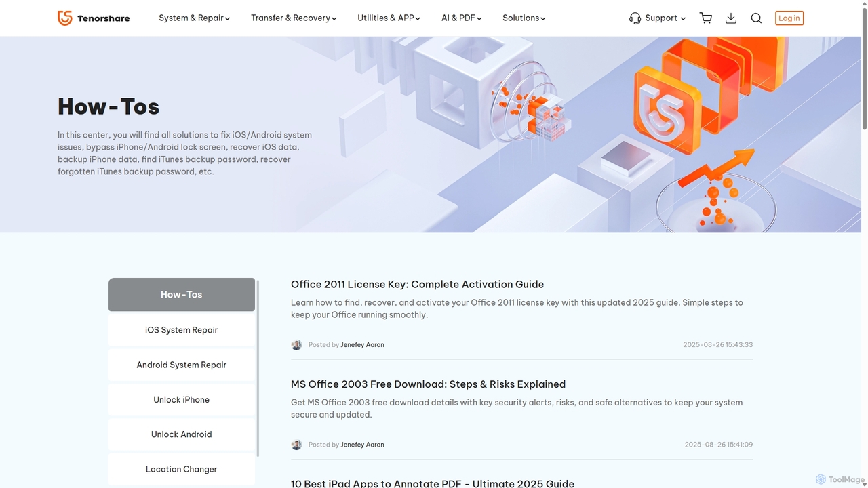This screenshot has width=868, height=488.
Task: Click MS Office 2003 article description text
Action: [517, 409]
